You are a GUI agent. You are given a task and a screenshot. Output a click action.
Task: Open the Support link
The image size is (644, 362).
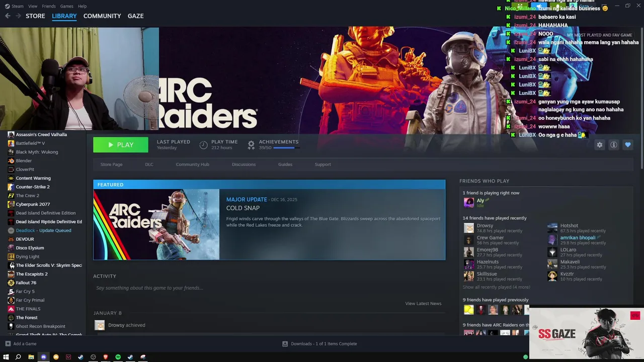click(323, 164)
